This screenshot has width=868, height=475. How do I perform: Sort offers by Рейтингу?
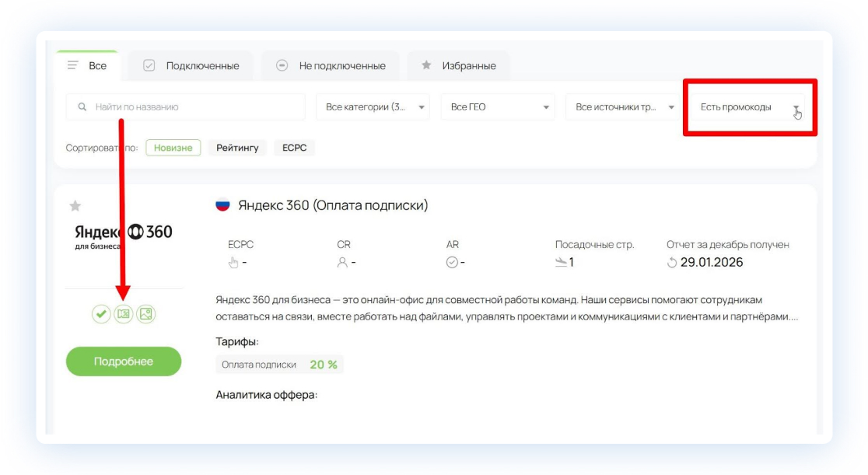pos(237,148)
